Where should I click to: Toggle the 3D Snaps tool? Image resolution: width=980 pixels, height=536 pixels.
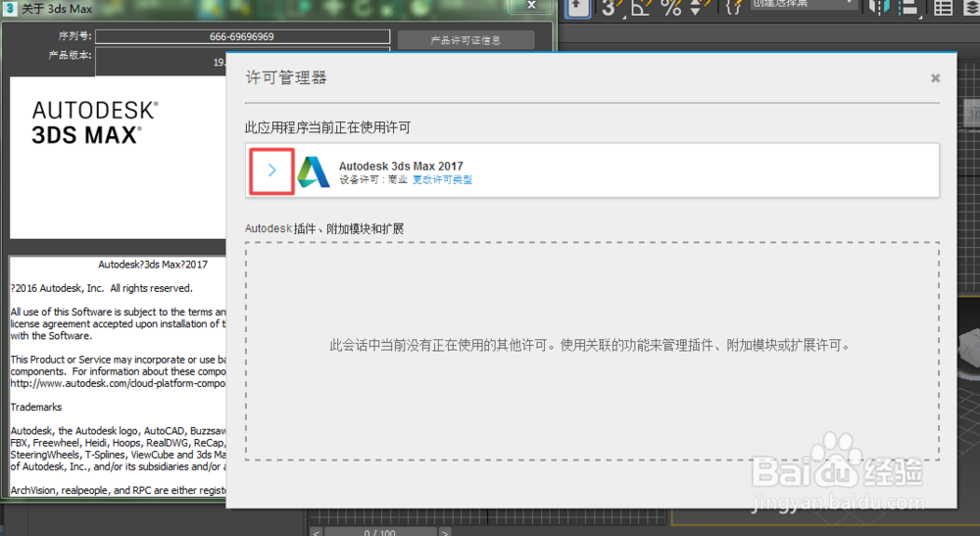pos(612,8)
